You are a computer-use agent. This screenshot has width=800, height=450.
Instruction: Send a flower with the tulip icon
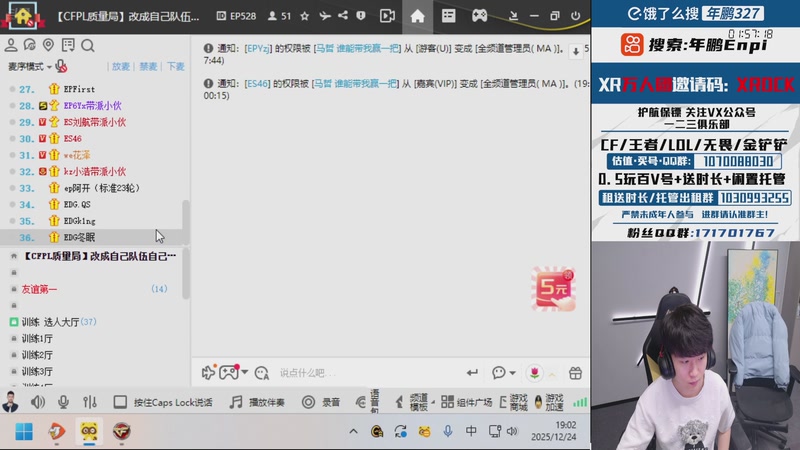click(x=534, y=373)
